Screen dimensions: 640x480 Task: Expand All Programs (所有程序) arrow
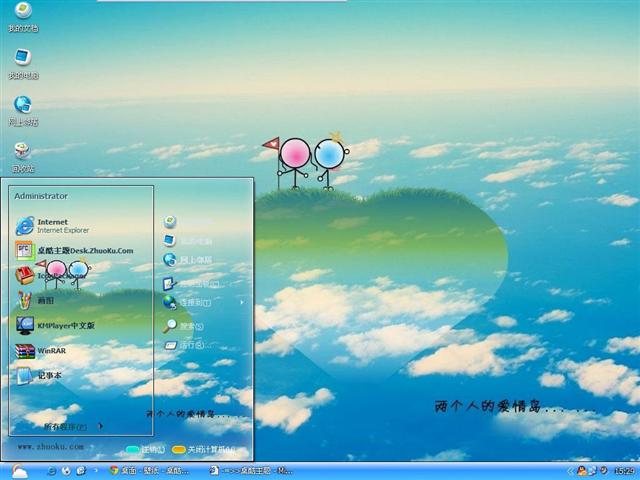click(x=100, y=427)
